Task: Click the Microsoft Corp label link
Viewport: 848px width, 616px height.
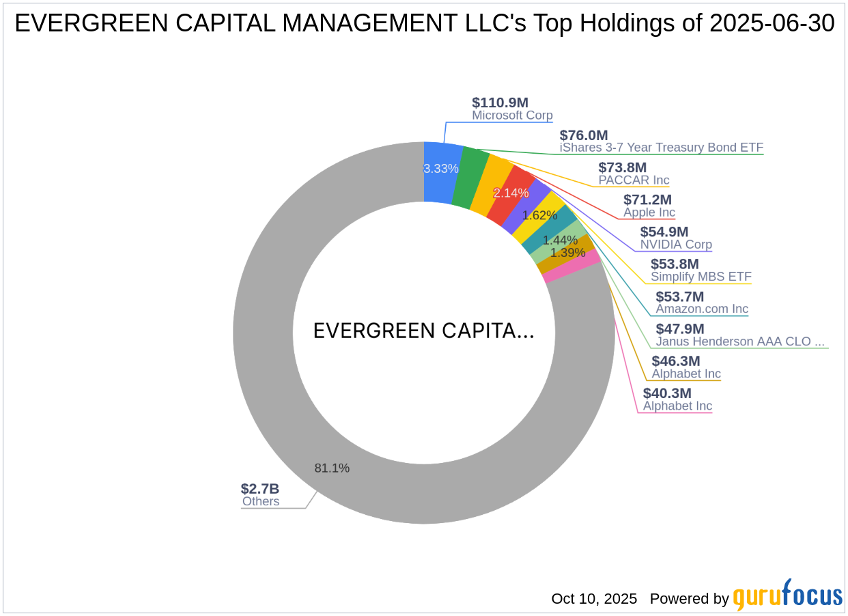Action: click(x=511, y=115)
